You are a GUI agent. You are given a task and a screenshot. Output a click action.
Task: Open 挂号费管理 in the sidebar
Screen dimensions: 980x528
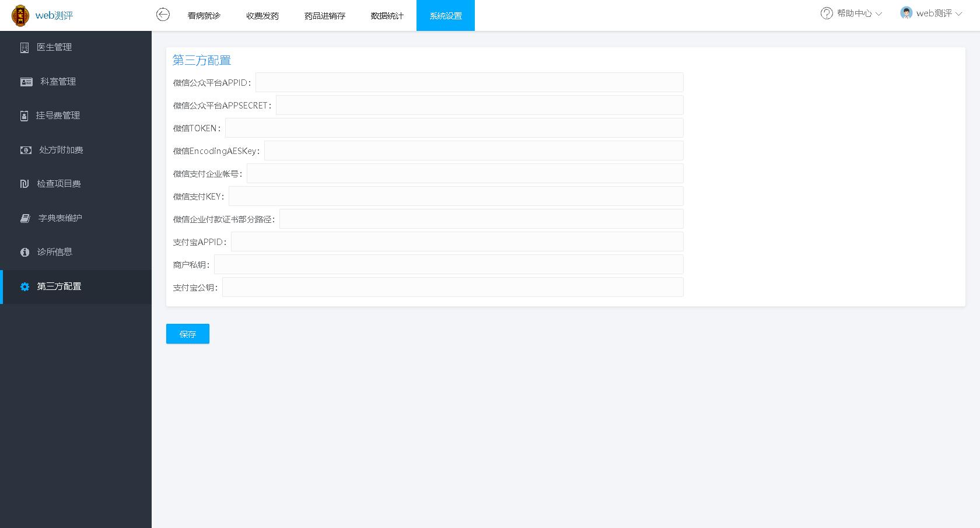(76, 116)
